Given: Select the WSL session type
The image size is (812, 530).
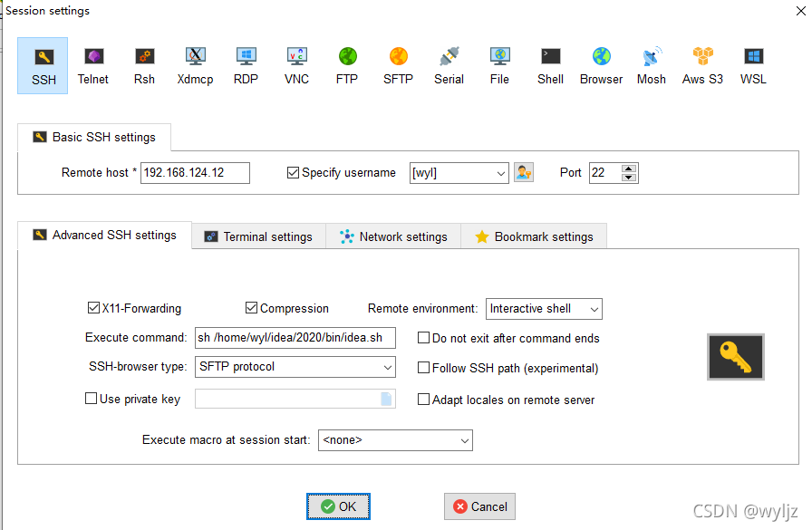Looking at the screenshot, I should [753, 66].
